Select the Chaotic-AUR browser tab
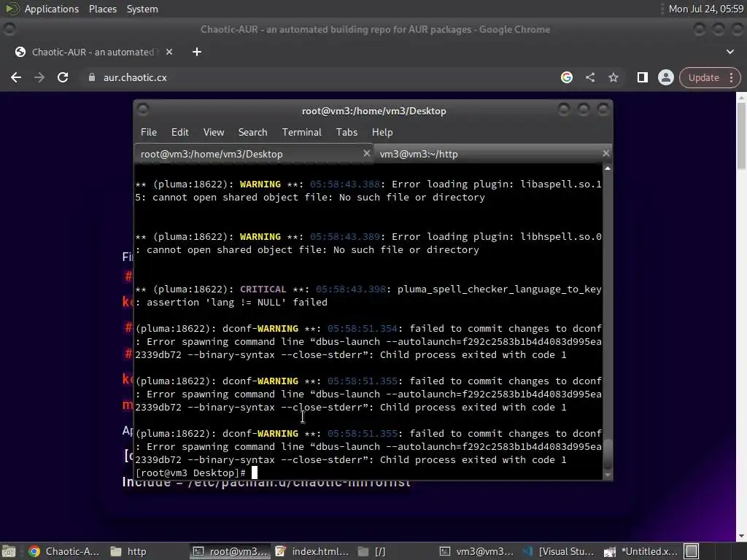 coord(93,52)
